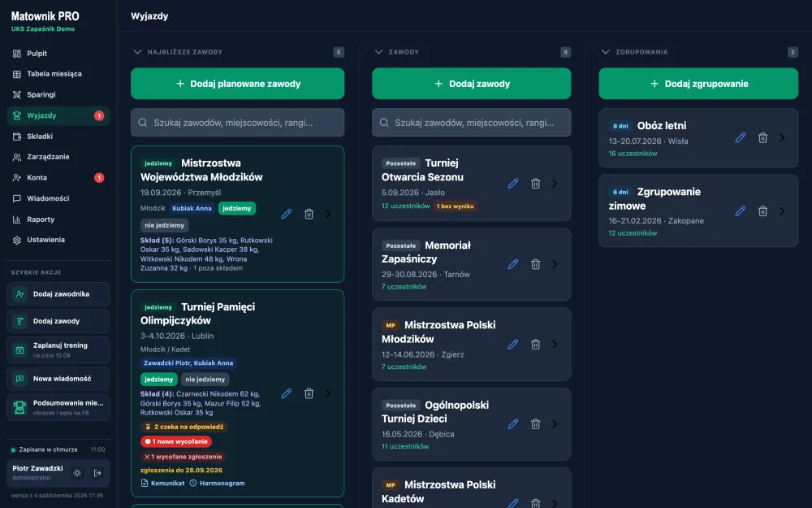Screen dimensions: 812x508
Task: Collapse the Najbliższe zawody column
Action: coord(137,52)
